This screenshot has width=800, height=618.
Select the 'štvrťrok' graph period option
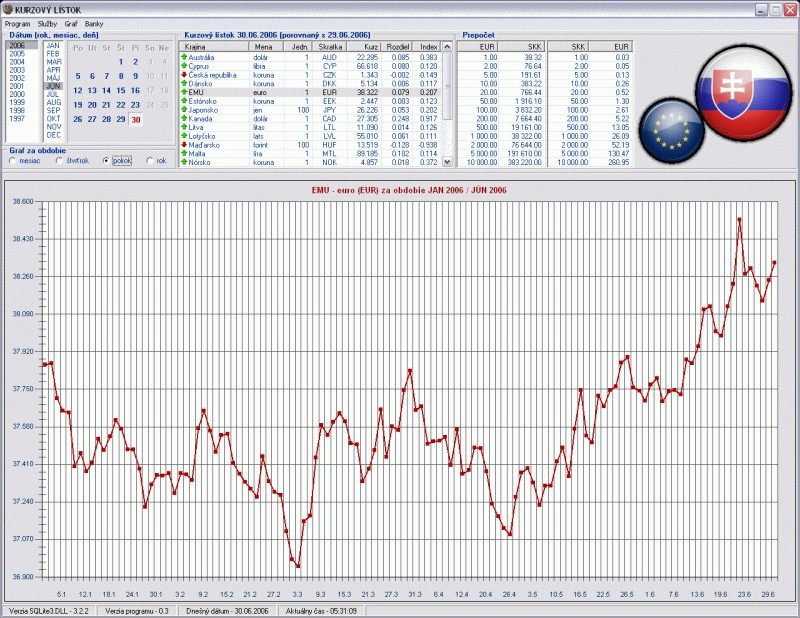tap(60, 160)
